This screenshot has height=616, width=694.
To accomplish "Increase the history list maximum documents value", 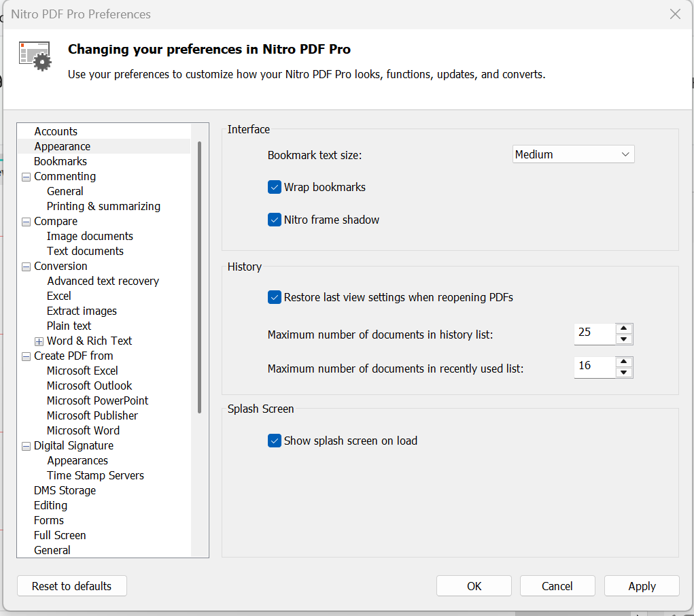I will (x=623, y=328).
